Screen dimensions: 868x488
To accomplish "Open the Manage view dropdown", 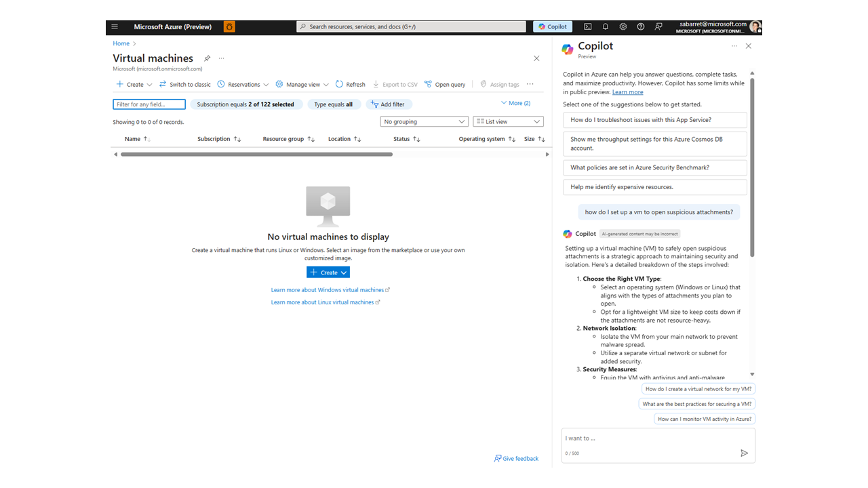I will coord(302,84).
